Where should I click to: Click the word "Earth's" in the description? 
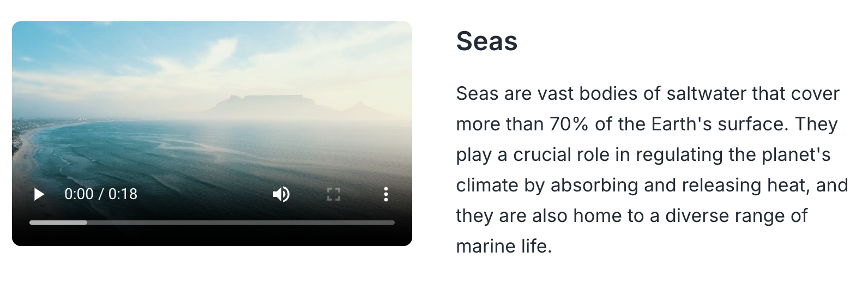click(682, 124)
